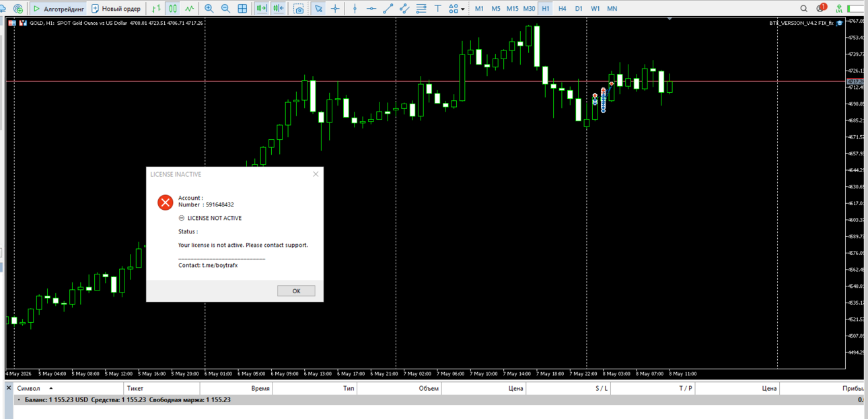868x419 pixels.
Task: Select the crosshair tool
Action: coord(335,9)
